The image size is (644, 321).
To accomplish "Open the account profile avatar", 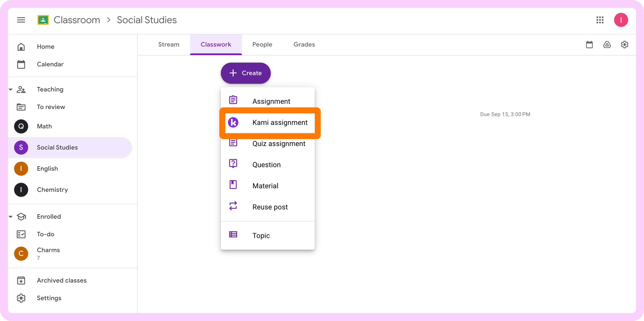I will click(x=621, y=20).
